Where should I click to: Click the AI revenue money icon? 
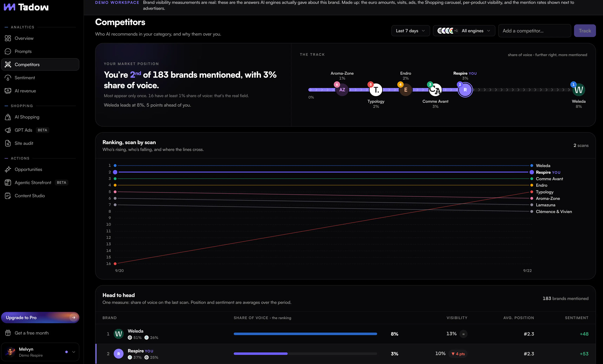(x=8, y=91)
